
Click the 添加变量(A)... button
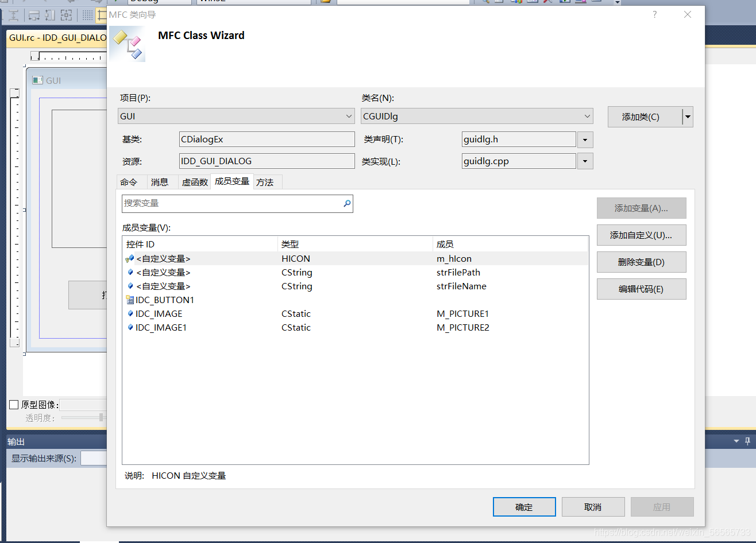point(642,208)
